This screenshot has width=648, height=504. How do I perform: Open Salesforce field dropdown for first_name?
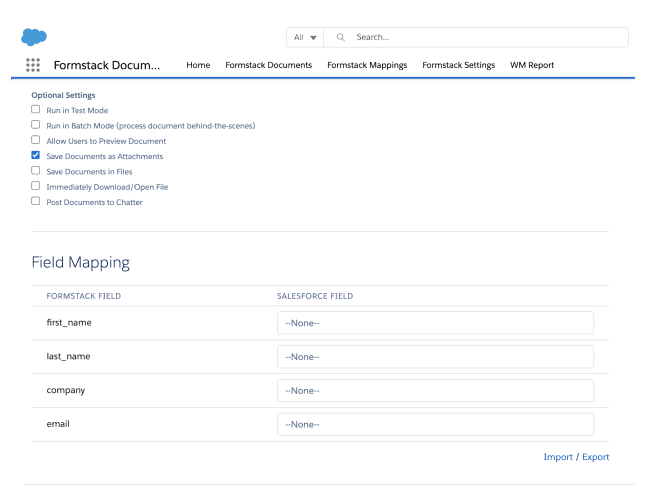coord(435,323)
